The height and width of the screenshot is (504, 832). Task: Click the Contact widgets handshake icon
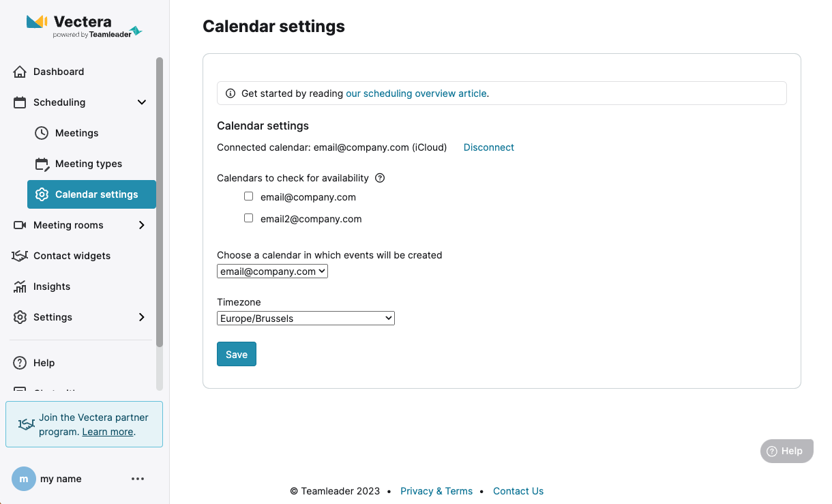20,256
